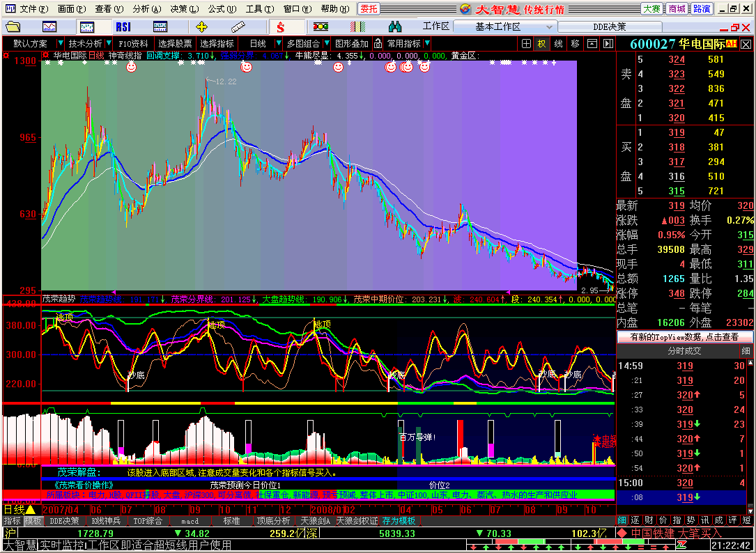Toggle the 细 detail button beside 分时成交
The height and width of the screenshot is (553, 756).
click(746, 351)
